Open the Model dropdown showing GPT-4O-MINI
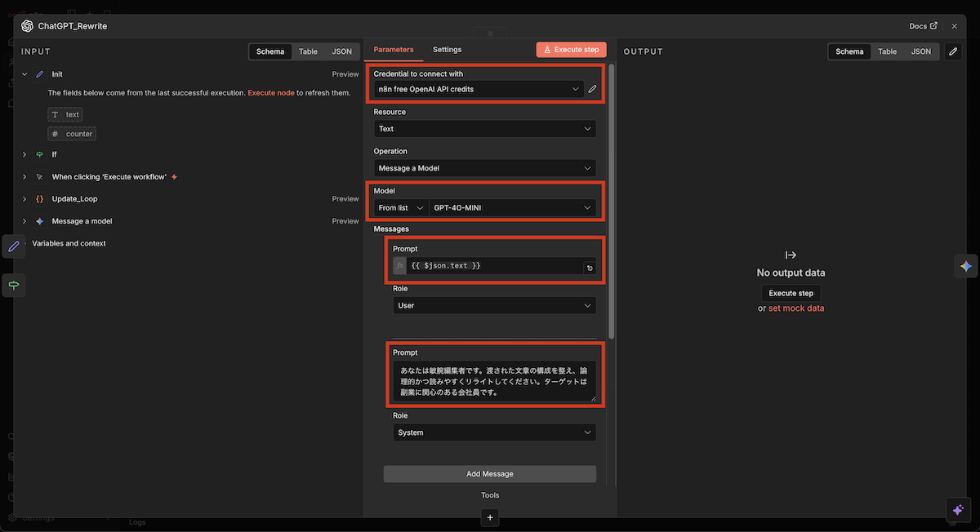 (512, 208)
